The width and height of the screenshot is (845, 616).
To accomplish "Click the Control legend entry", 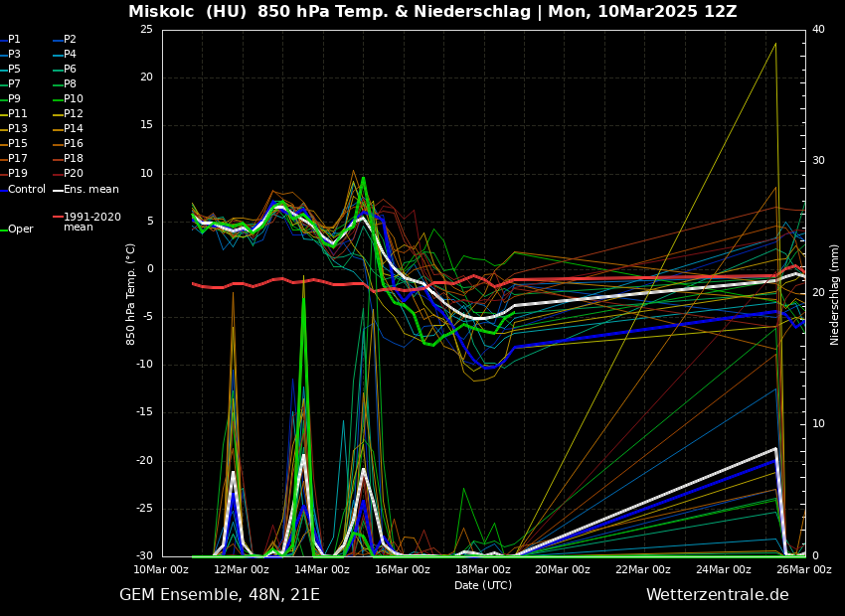I will pyautogui.click(x=26, y=189).
